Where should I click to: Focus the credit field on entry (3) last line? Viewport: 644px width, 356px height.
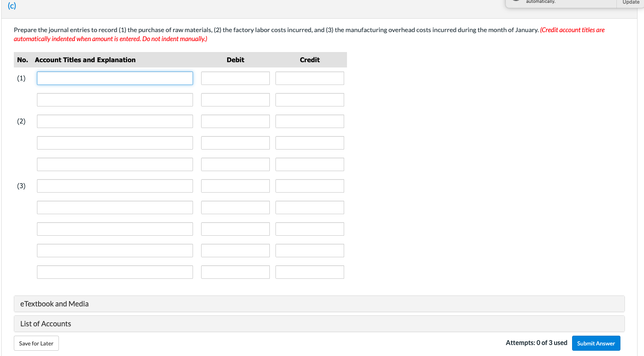(x=310, y=272)
